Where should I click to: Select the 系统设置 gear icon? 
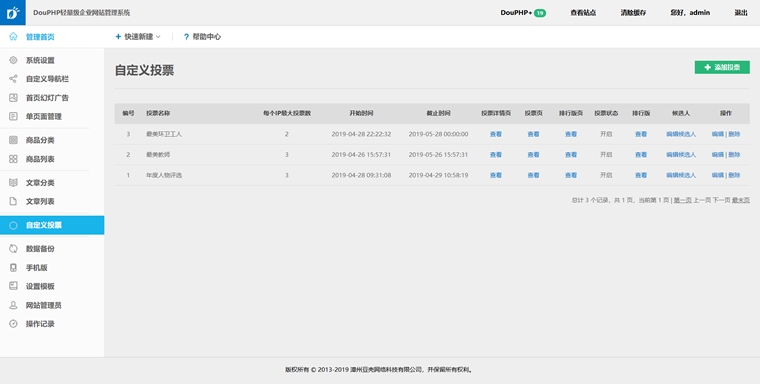coord(13,60)
